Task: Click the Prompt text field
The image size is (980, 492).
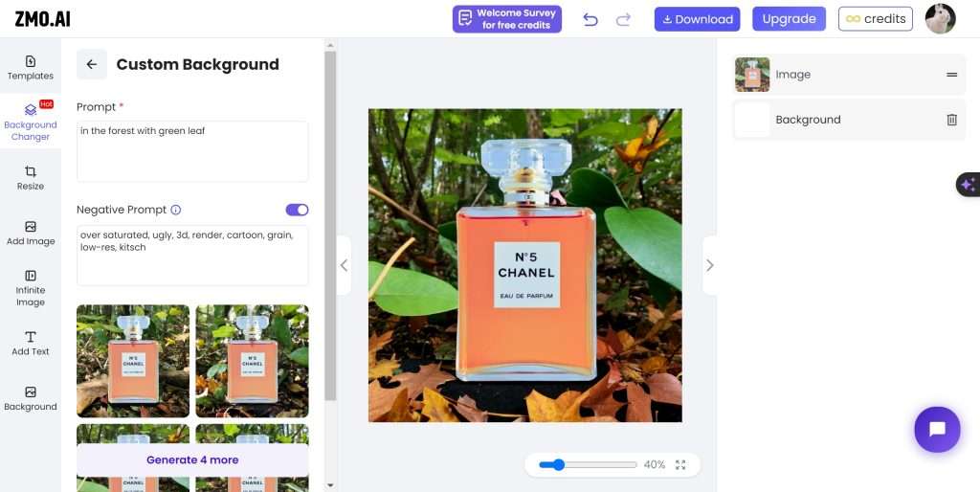Action: click(x=192, y=151)
